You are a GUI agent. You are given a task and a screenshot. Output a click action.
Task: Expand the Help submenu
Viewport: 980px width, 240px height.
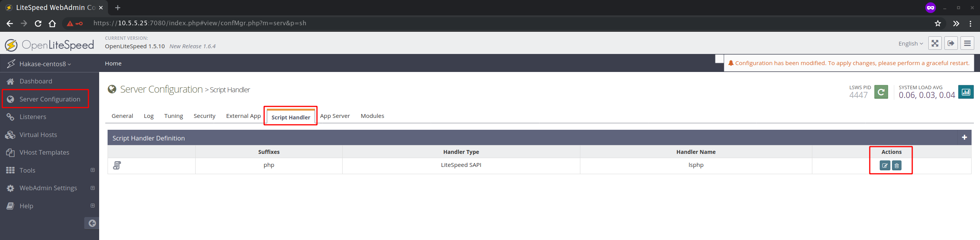click(92, 206)
